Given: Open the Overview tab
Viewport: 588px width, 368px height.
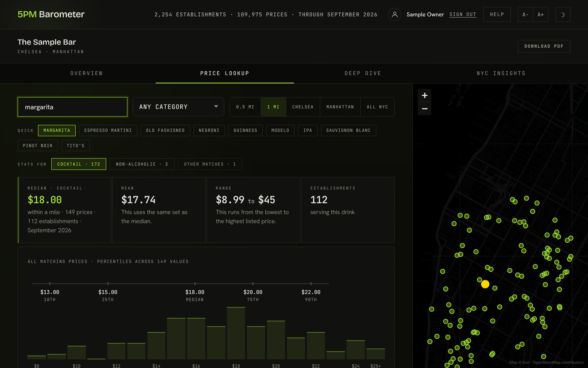Looking at the screenshot, I should click(87, 73).
